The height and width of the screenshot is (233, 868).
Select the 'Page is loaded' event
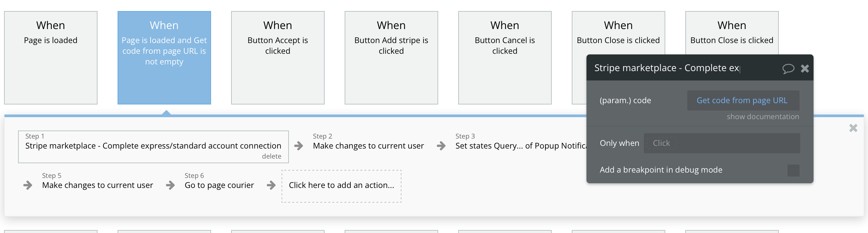coord(50,57)
